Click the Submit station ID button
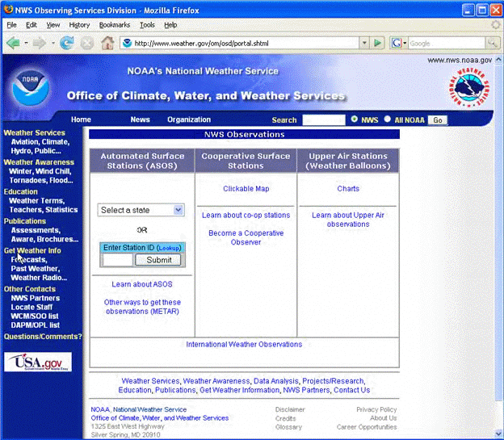Screen dimensions: 504x440 pos(158,260)
